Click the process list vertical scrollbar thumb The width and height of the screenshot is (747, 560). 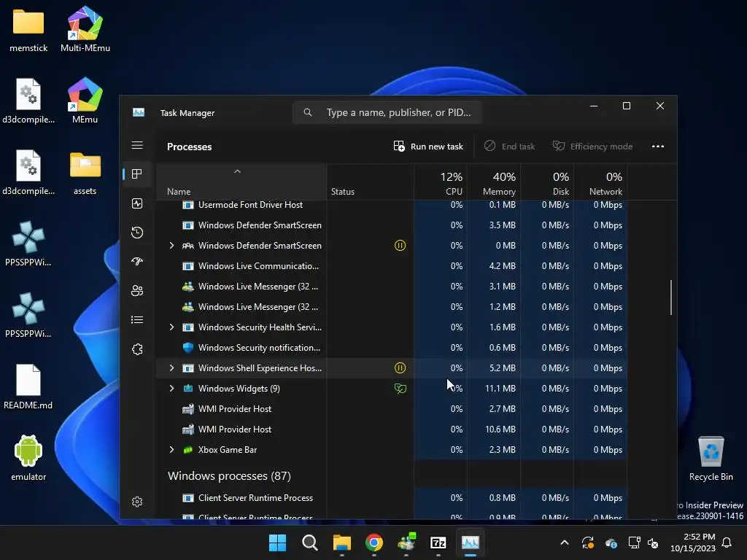pos(671,297)
